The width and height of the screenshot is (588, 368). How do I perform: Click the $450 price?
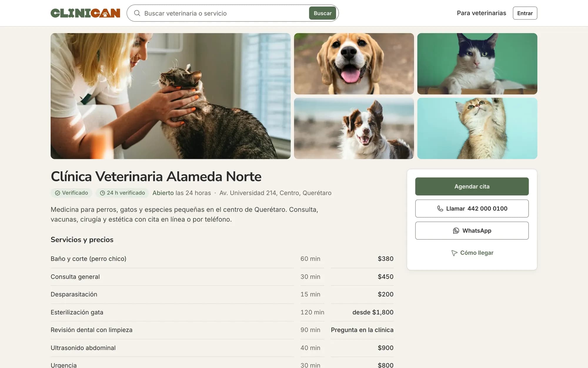click(x=385, y=277)
